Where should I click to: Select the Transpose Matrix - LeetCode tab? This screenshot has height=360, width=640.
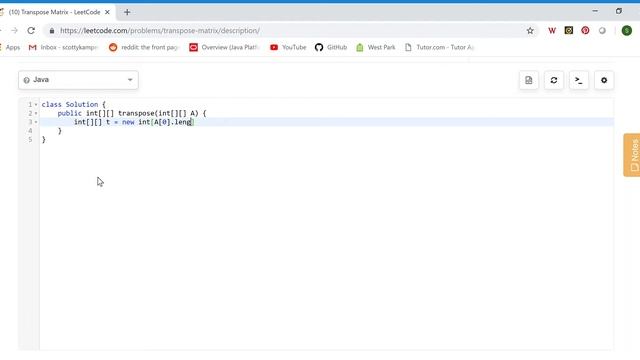pos(54,12)
